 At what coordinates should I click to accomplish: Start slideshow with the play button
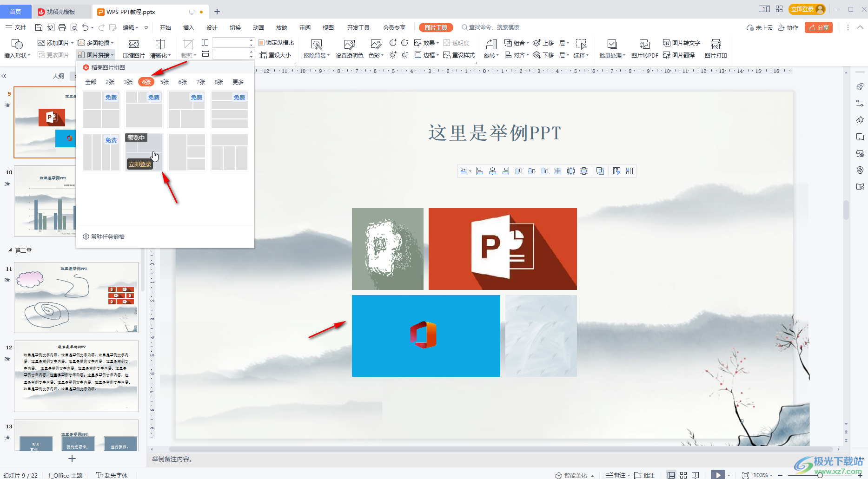coord(718,475)
